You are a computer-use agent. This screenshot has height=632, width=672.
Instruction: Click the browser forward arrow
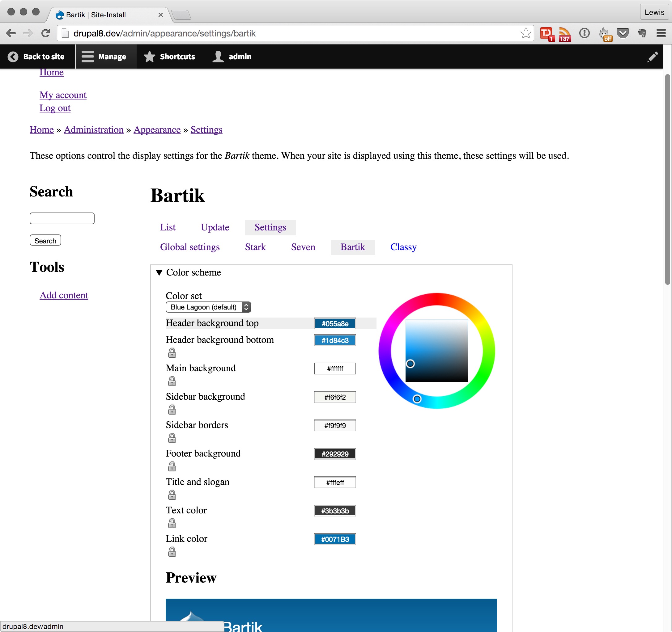[28, 33]
